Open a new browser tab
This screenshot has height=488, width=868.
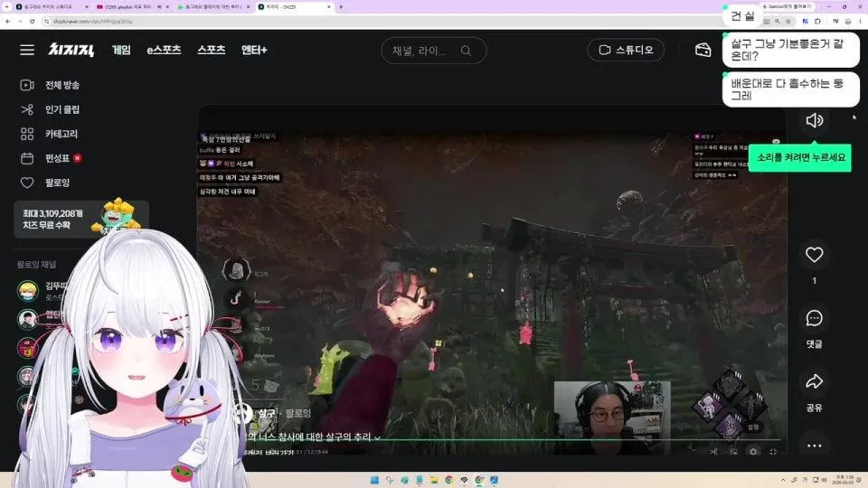(x=341, y=6)
